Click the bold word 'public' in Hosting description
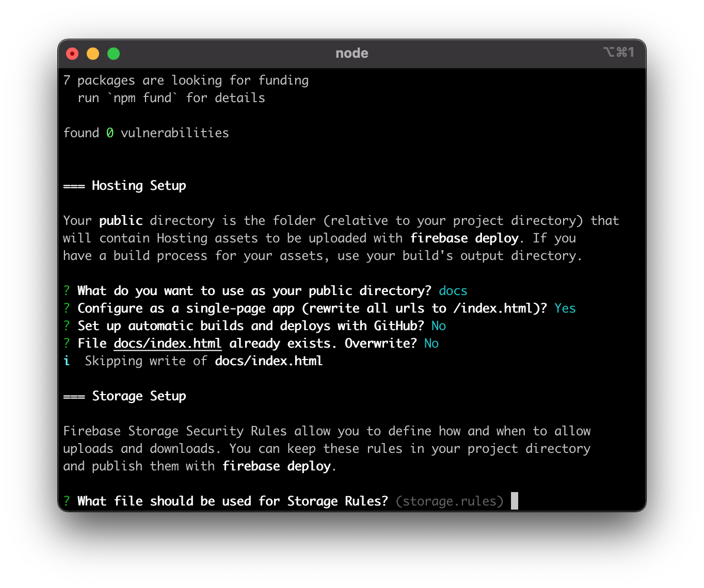Screen dimensions: 704x588 point(121,221)
